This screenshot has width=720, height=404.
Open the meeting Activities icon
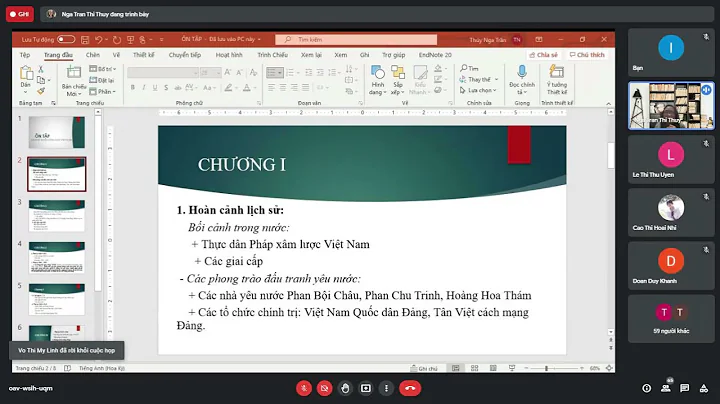tap(703, 388)
